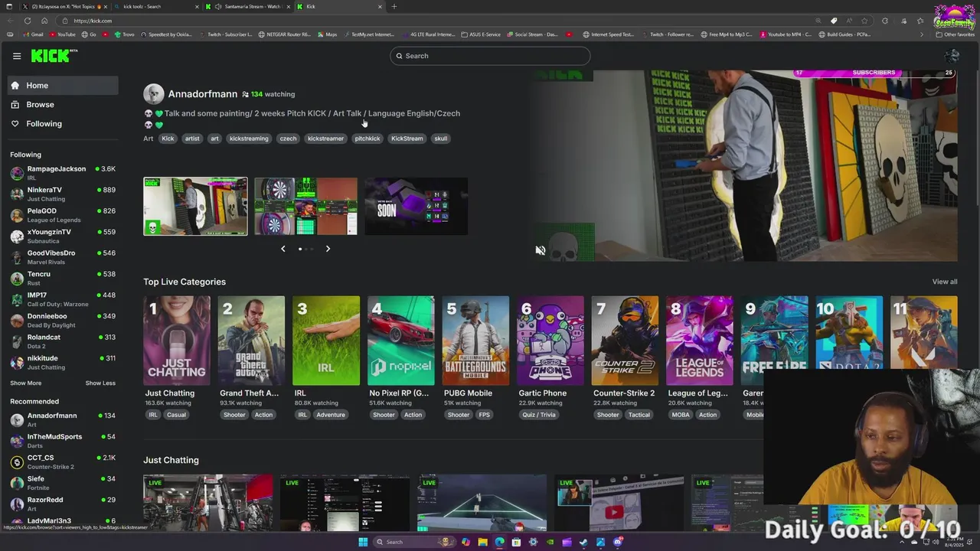Switch to Santamaria Stream browser tab

click(250, 7)
